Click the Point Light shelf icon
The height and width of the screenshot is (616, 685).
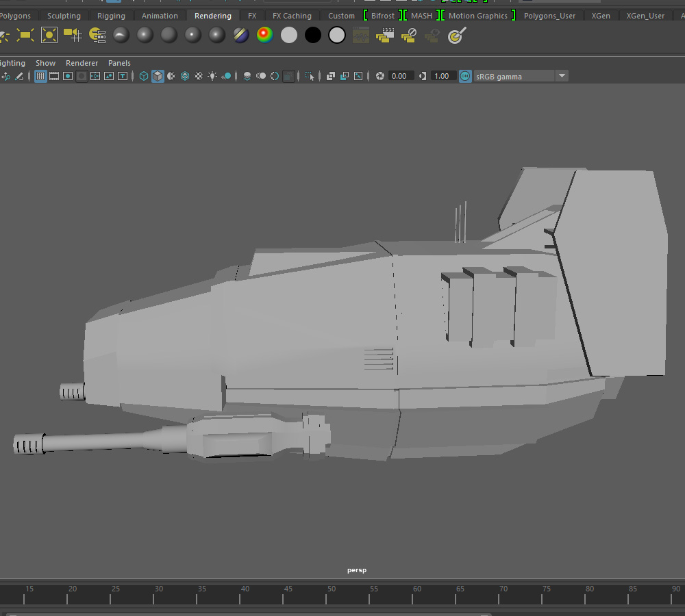(x=49, y=35)
